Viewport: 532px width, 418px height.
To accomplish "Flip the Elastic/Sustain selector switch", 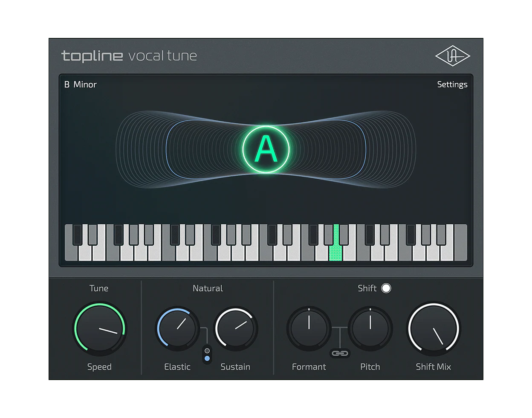I will pos(207,354).
